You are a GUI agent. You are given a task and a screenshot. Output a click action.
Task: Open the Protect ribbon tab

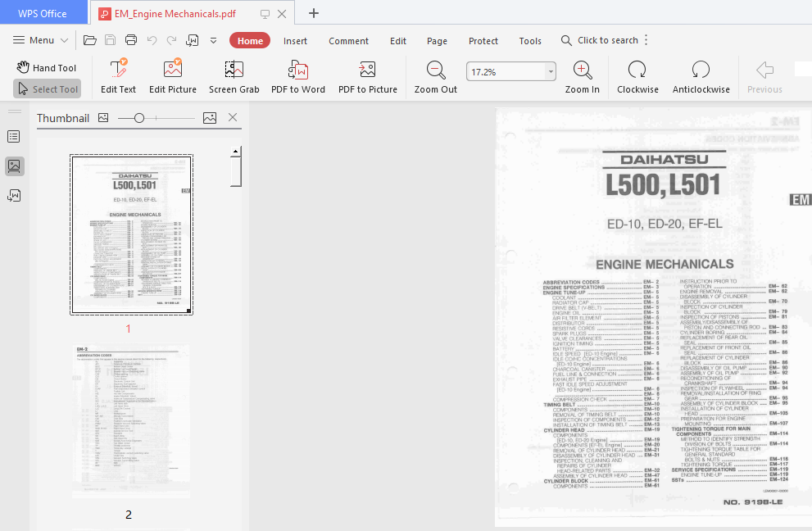(483, 41)
